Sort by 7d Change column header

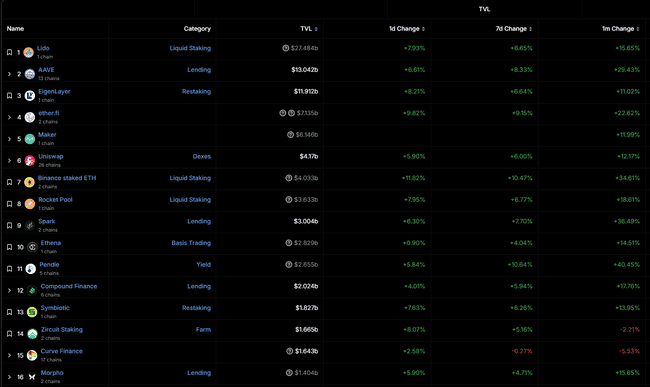pyautogui.click(x=514, y=29)
